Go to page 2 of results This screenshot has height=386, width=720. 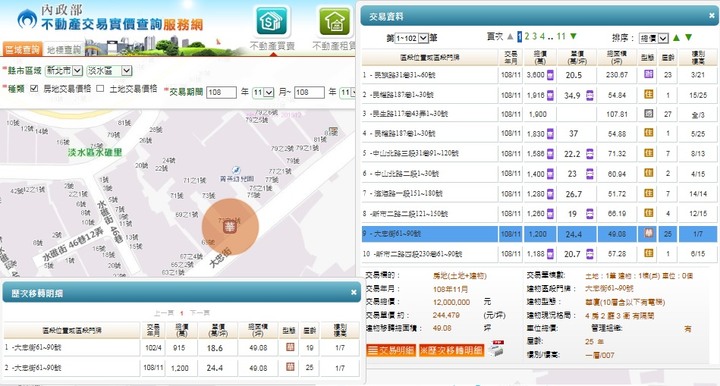(x=527, y=36)
